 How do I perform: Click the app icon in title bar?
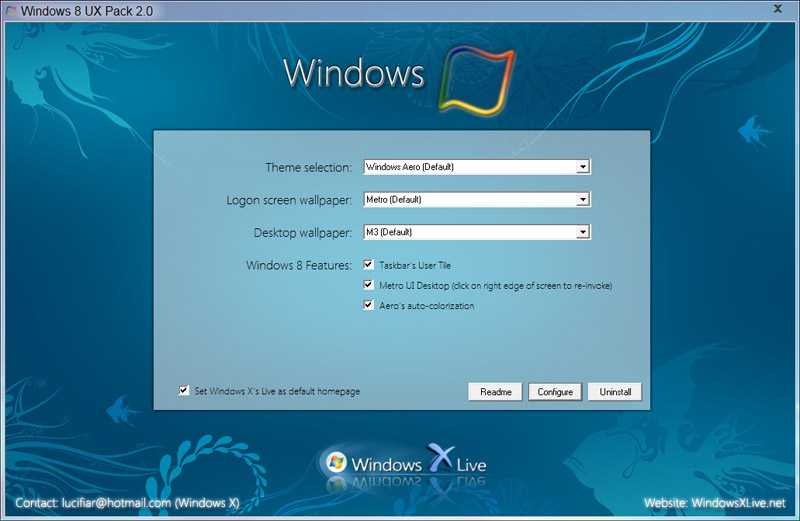(11, 11)
